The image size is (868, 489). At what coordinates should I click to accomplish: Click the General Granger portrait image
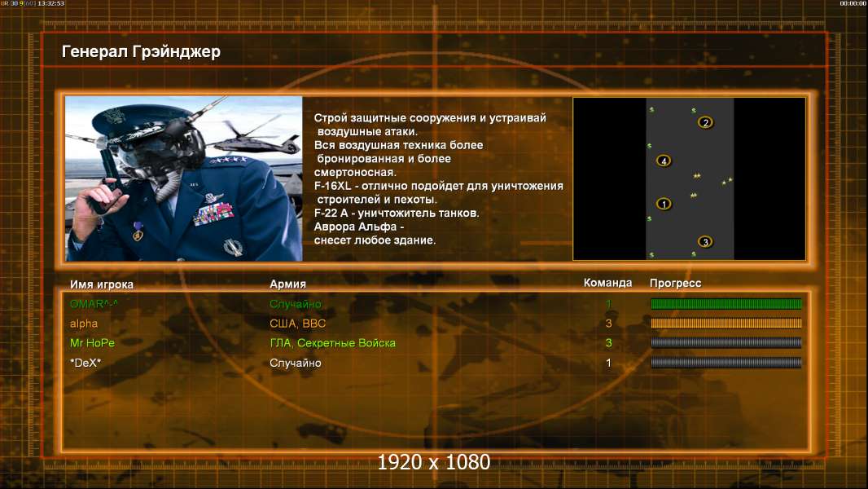point(184,178)
